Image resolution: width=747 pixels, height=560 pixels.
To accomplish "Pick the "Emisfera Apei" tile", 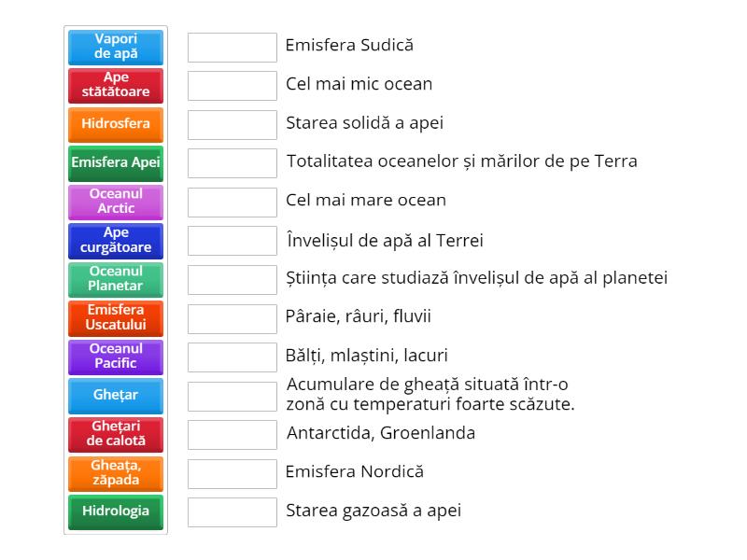I will click(115, 162).
